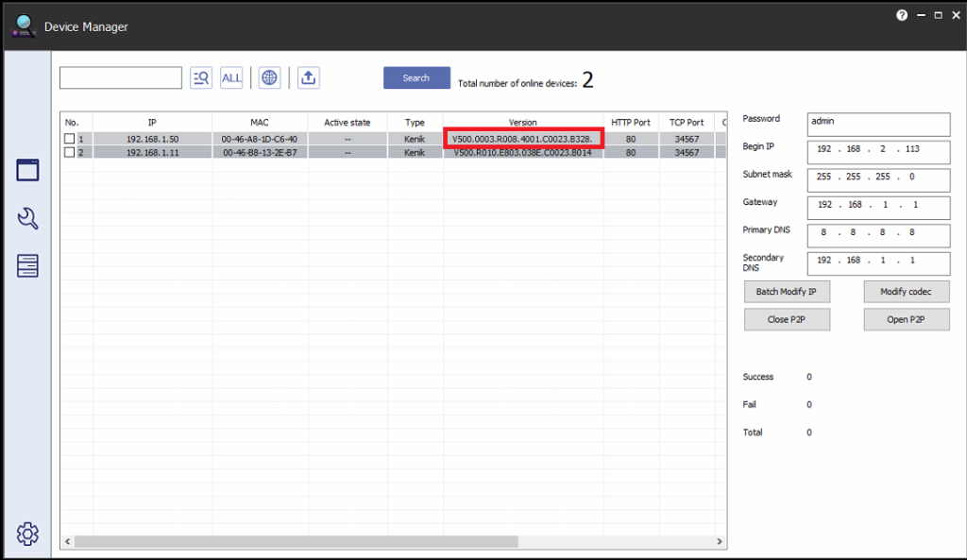Screen dimensions: 967x560
Task: Click the upload upgrade icon
Action: pos(308,78)
